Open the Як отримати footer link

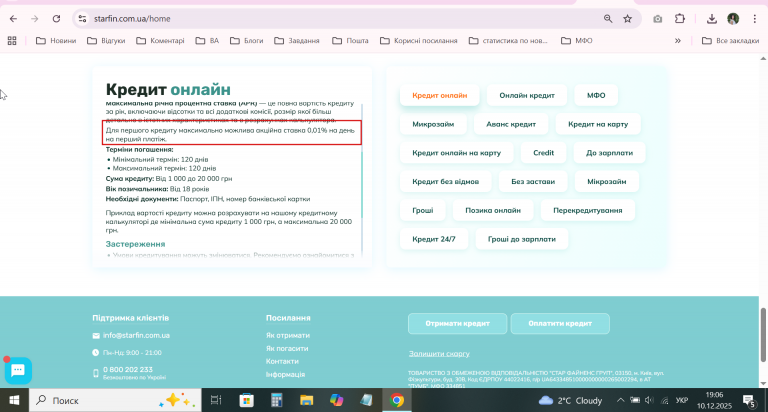click(x=288, y=336)
